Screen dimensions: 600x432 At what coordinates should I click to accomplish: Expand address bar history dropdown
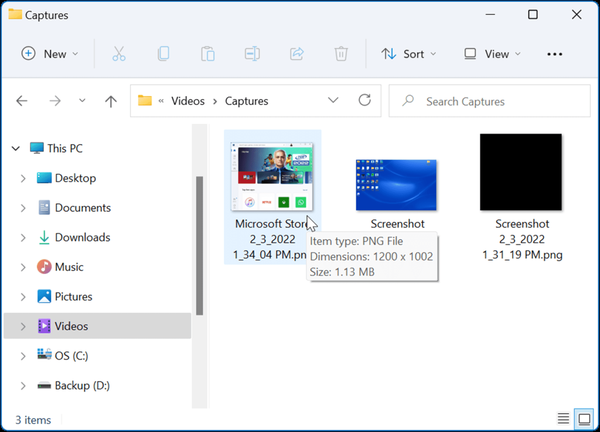click(333, 101)
